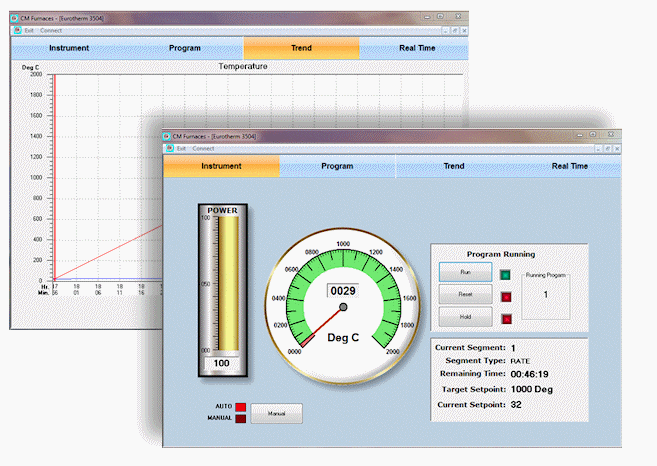The width and height of the screenshot is (657, 466).
Task: Click the Deg C dial gauge needle hub
Action: [x=343, y=307]
